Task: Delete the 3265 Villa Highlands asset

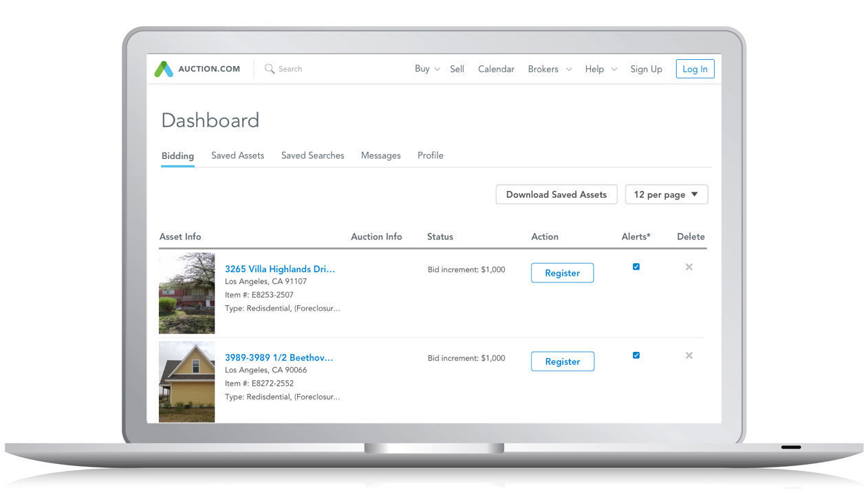Action: click(688, 267)
